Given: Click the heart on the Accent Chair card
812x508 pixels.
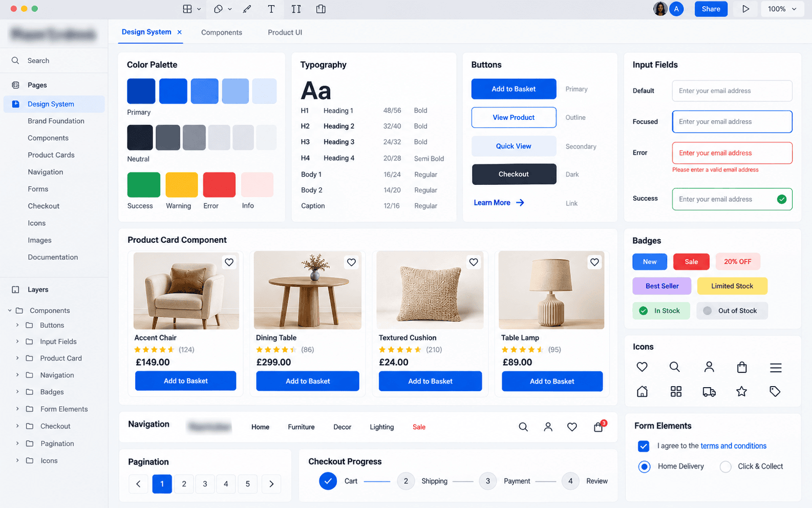Looking at the screenshot, I should pos(229,262).
